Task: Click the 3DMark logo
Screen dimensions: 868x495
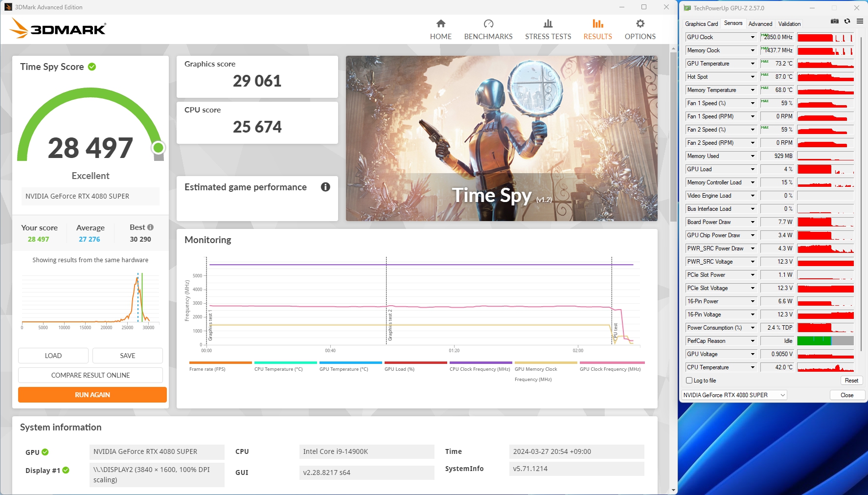Action: pyautogui.click(x=58, y=28)
